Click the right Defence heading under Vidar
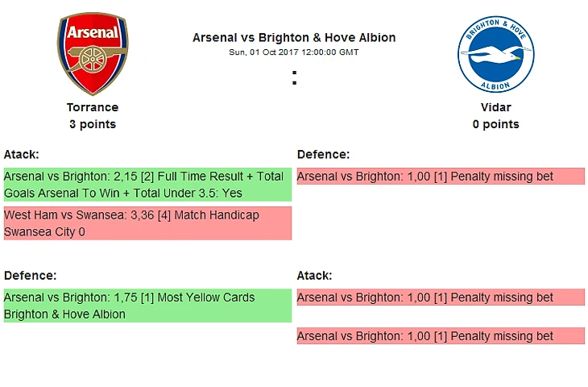Screen dimensions: 588x387 tap(323, 155)
